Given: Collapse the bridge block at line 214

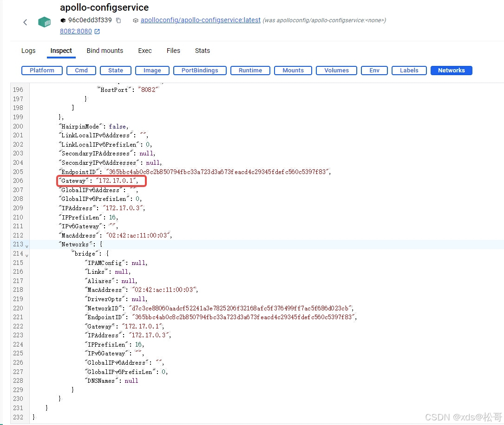Looking at the screenshot, I should click(26, 256).
